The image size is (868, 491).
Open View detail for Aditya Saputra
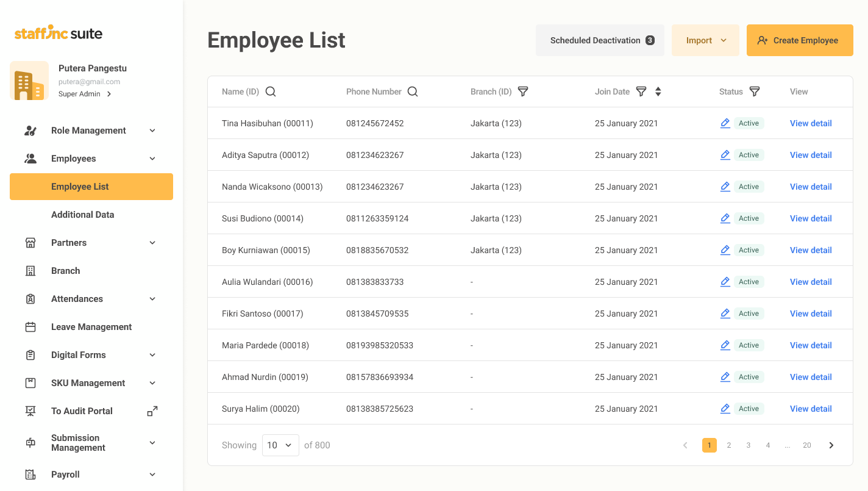tap(811, 155)
